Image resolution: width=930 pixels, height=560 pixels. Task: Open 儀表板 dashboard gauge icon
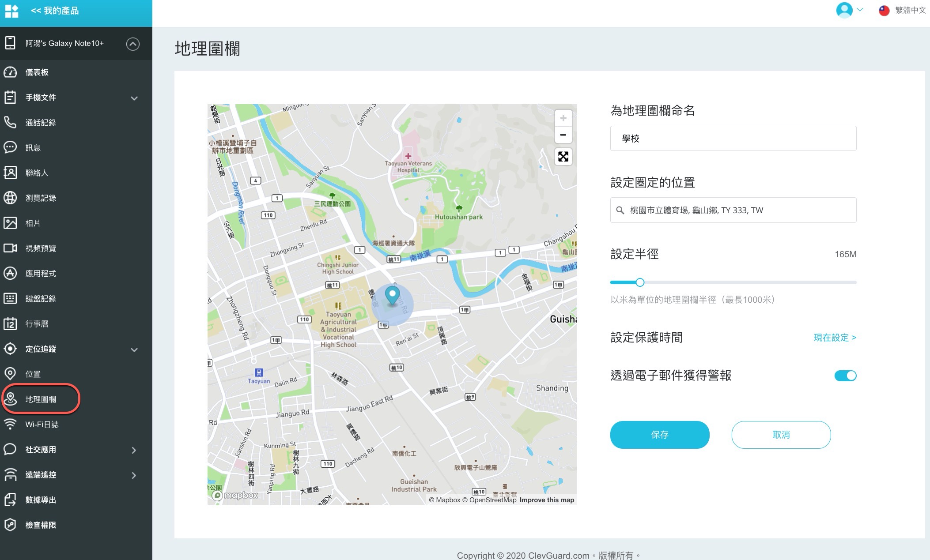[10, 72]
